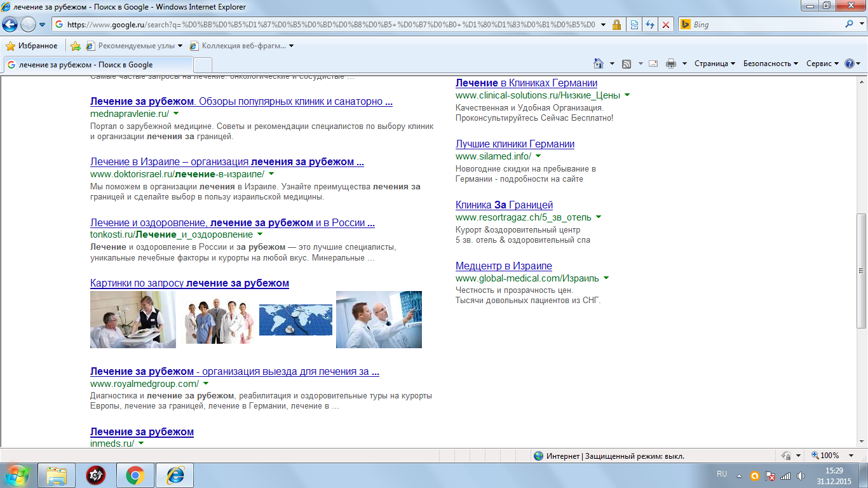
Task: Click thumbnail of patient in hospital bed
Action: coord(133,320)
